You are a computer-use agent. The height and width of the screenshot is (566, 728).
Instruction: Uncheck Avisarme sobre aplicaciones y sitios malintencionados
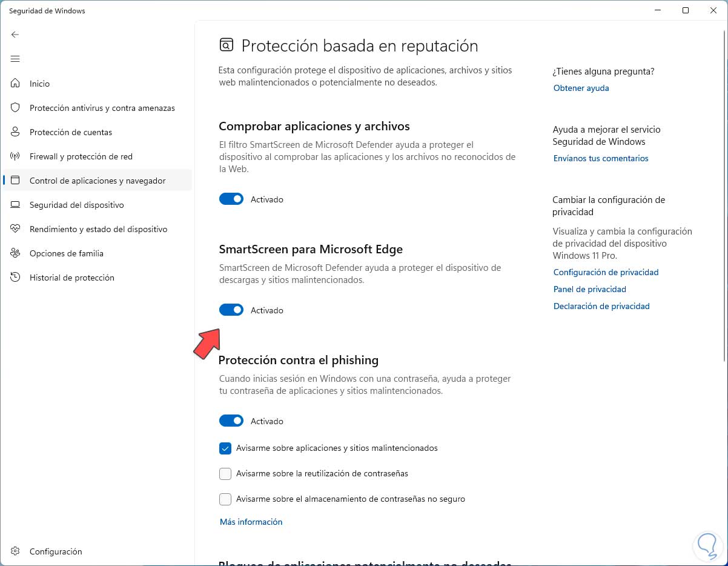(225, 448)
